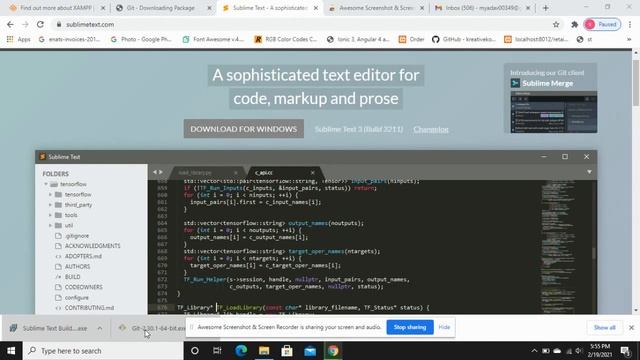Open Chrome's three-dot menu
The image size is (640, 360).
(631, 24)
